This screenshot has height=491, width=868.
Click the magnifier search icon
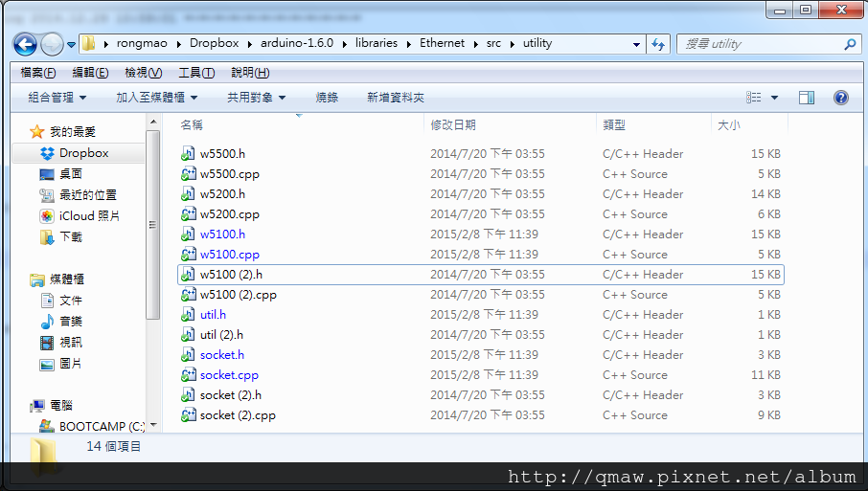[850, 44]
